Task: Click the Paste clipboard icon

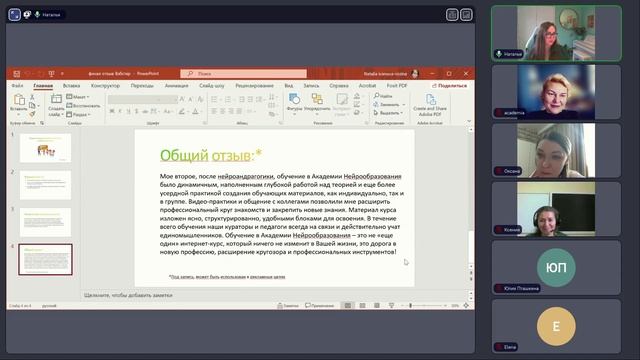Action: (19, 100)
